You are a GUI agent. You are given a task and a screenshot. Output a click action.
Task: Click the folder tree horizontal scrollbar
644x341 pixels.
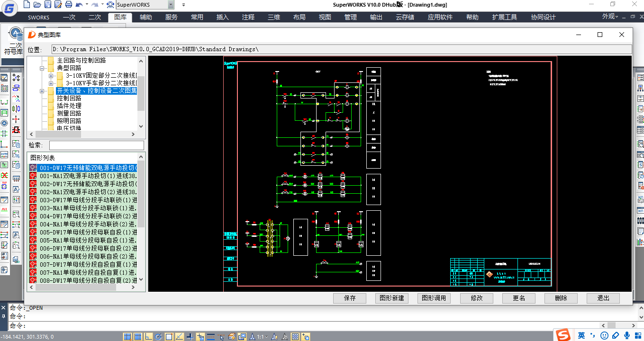tap(82, 135)
